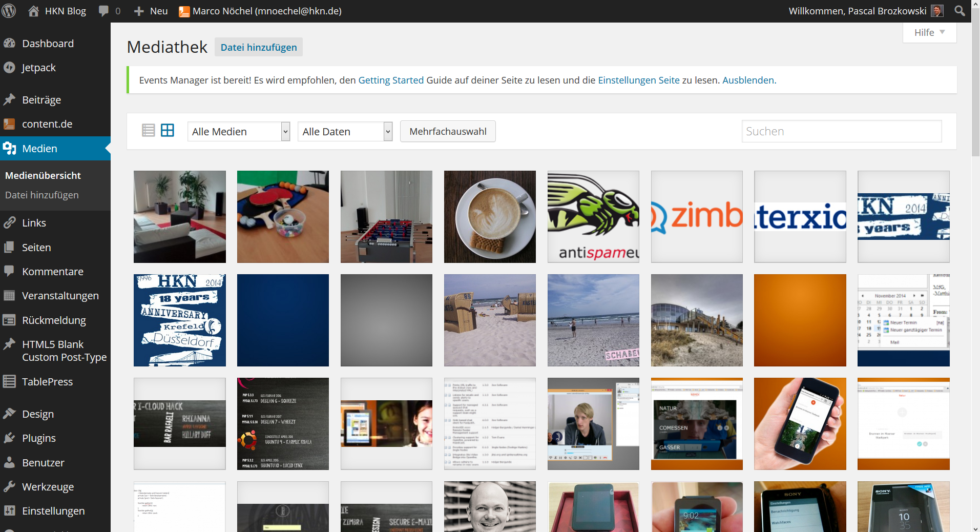This screenshot has height=532, width=980.
Task: Open the Getting Started guide link
Action: point(391,80)
